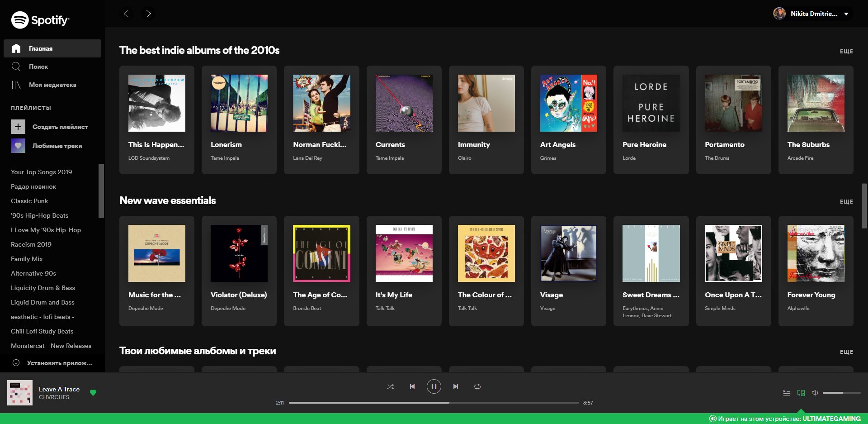Select Chill Lofi Study Beats playlist
The height and width of the screenshot is (424, 868).
click(42, 331)
